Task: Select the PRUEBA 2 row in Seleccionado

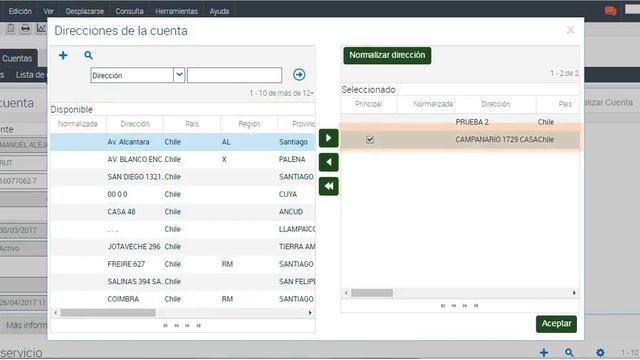Action: 460,122
